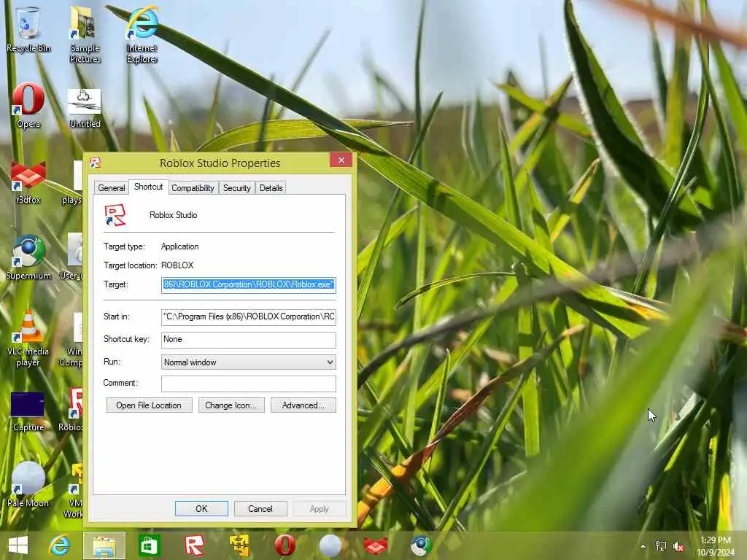Expand the Run dropdown showing Normal window
Viewport: 747px width, 560px height.
click(x=248, y=362)
